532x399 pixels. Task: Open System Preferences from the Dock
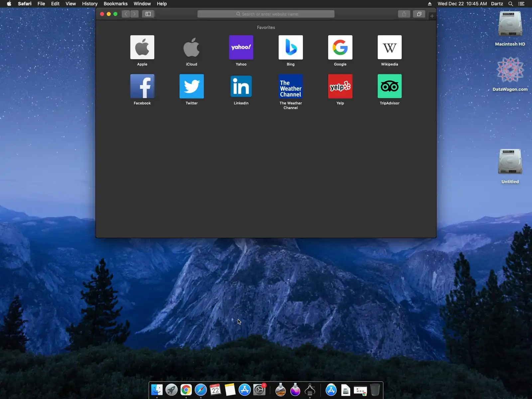pyautogui.click(x=259, y=390)
